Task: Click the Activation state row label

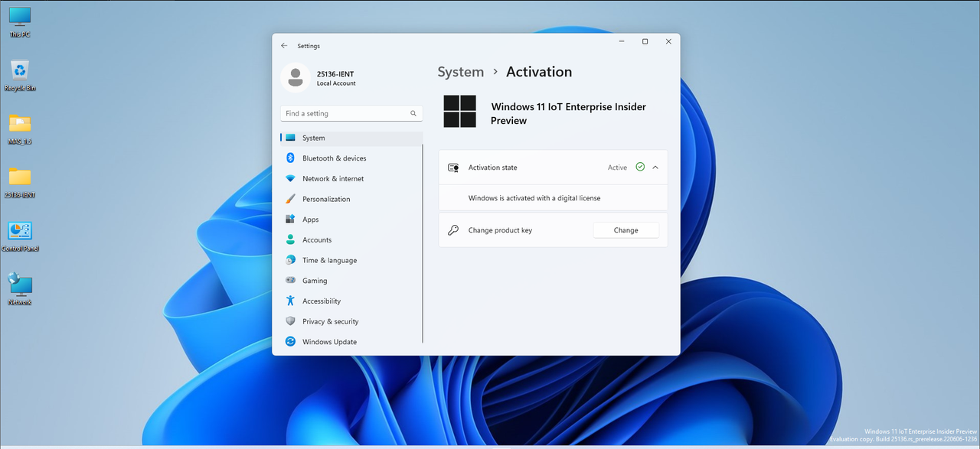Action: coord(492,168)
